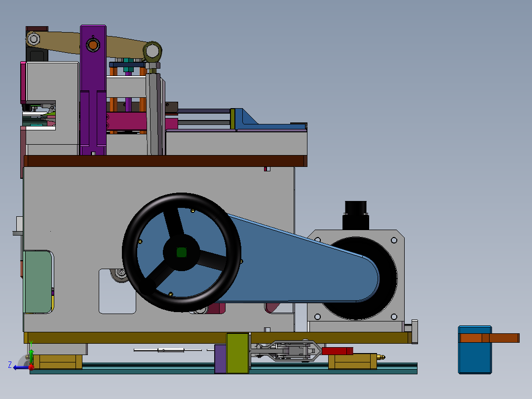Select the right gold bearing block on rail
This screenshot has width=532, height=399.
coord(352,361)
